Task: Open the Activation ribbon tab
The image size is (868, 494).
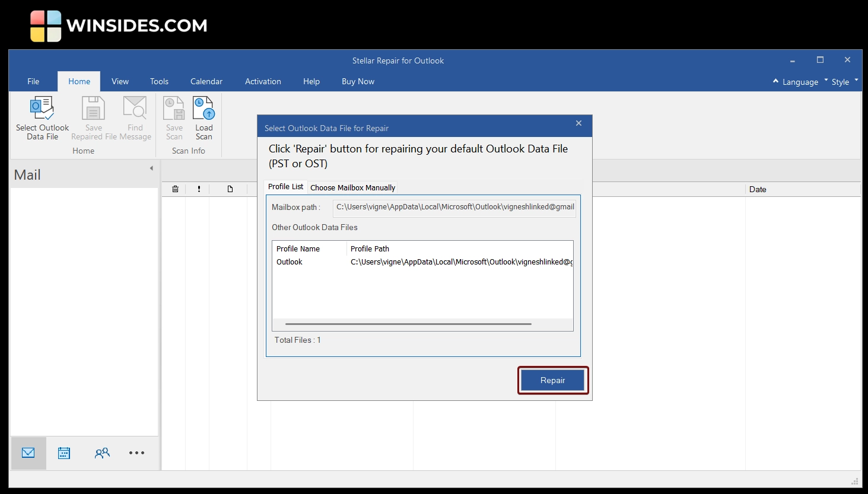Action: (263, 81)
